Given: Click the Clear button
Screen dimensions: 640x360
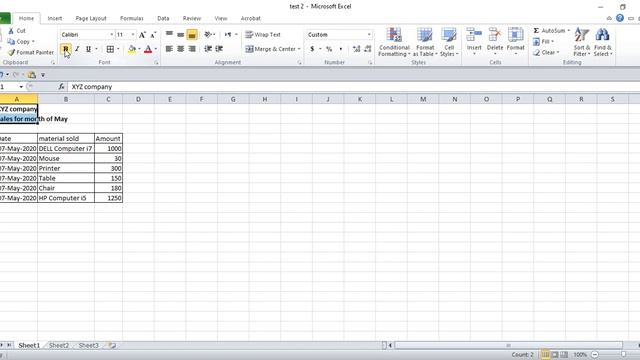Looking at the screenshot, I should pyautogui.click(x=546, y=53).
